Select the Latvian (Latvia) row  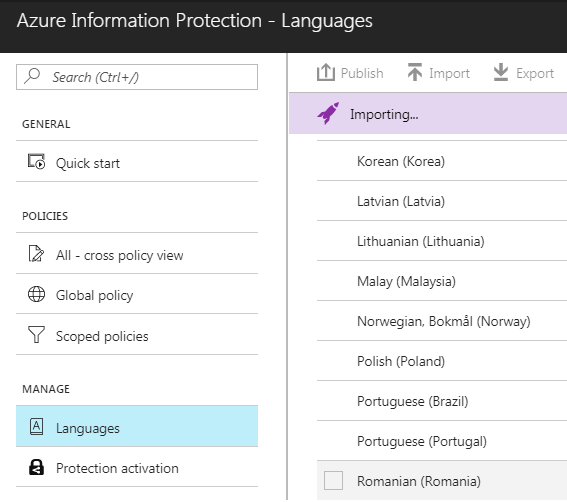442,201
